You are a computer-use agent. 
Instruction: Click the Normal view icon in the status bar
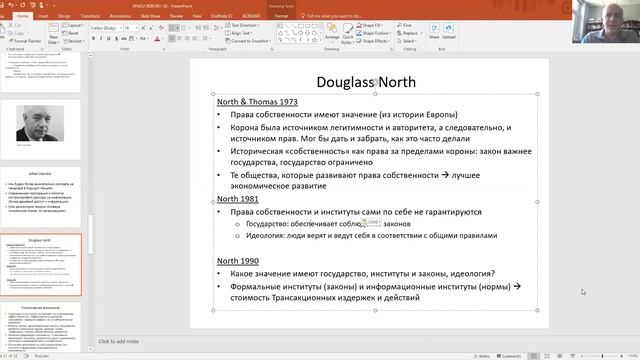point(533,356)
